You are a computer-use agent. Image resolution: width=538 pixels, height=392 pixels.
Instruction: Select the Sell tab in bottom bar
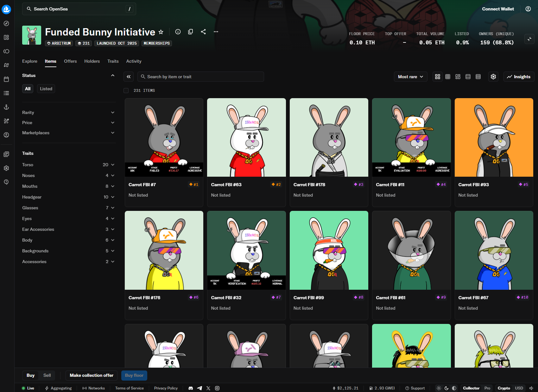click(47, 375)
